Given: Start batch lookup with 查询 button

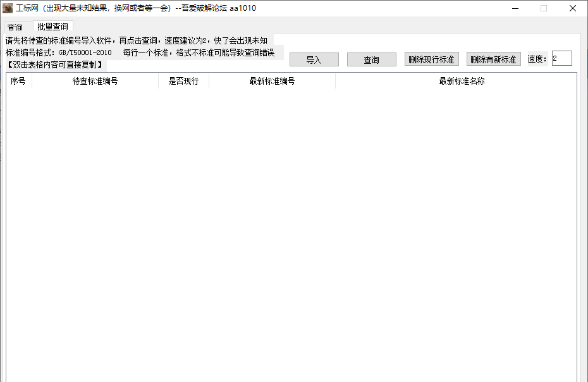Looking at the screenshot, I should click(x=371, y=59).
